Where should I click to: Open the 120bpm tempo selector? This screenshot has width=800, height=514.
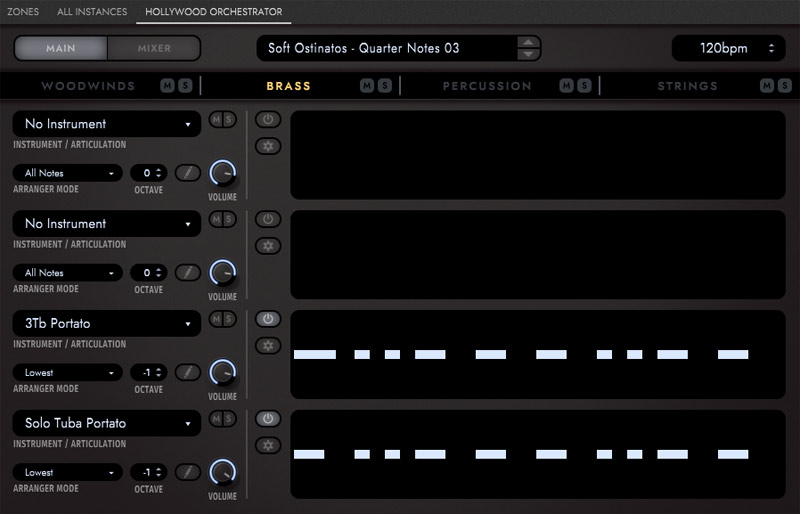point(729,48)
